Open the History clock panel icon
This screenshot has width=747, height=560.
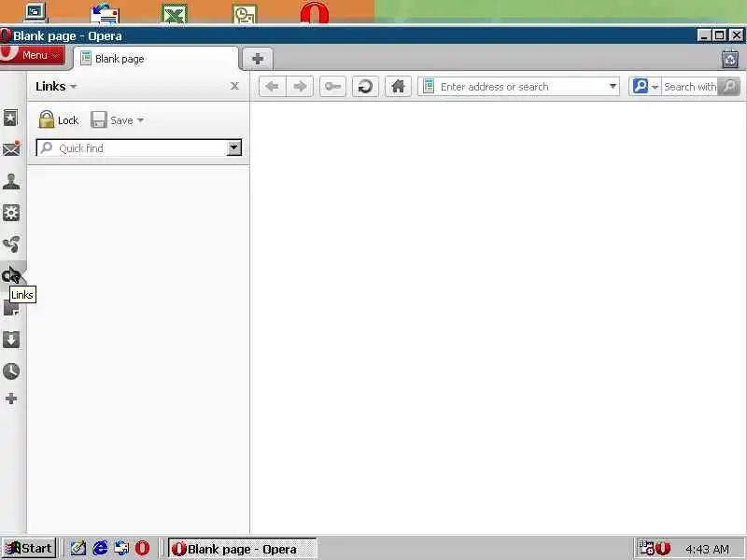(x=11, y=371)
